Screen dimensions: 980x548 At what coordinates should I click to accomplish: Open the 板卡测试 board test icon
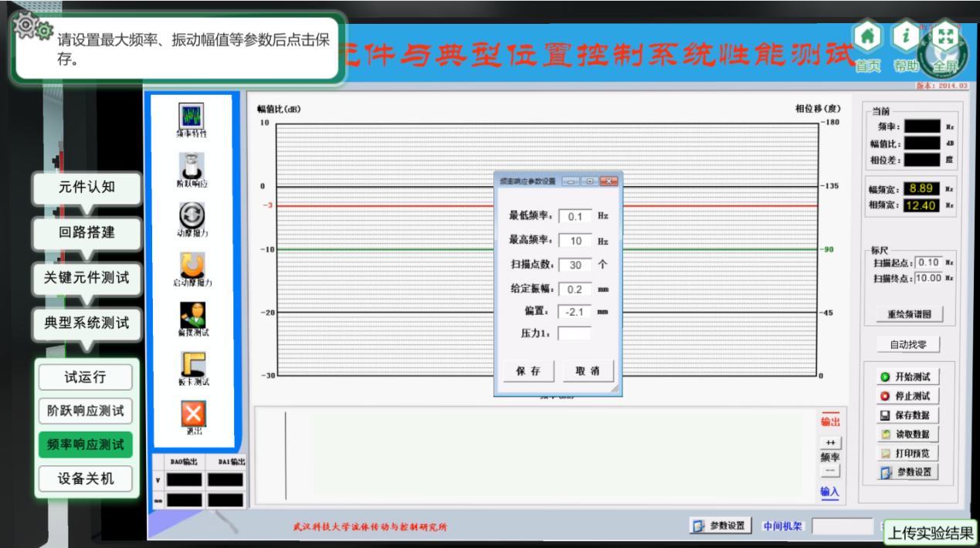[192, 364]
